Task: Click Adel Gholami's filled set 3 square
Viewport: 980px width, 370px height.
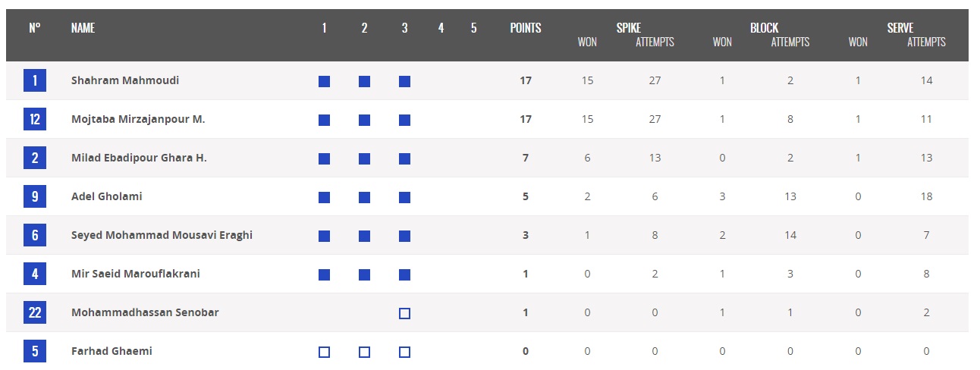Action: click(x=404, y=197)
